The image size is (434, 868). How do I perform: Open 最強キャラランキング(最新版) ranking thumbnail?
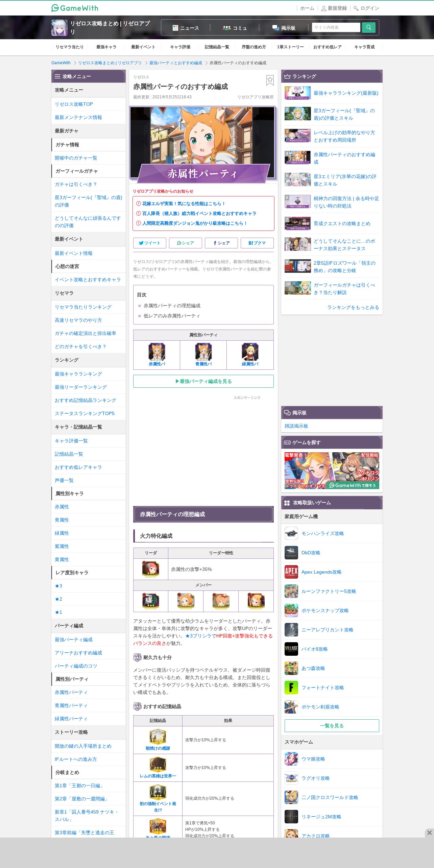point(298,93)
